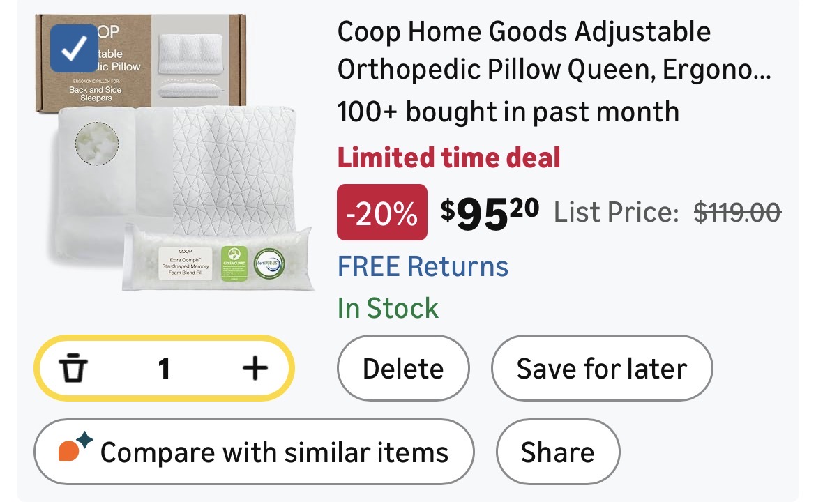Click the -20% discount badge
This screenshot has height=504, width=816.
coord(381,213)
